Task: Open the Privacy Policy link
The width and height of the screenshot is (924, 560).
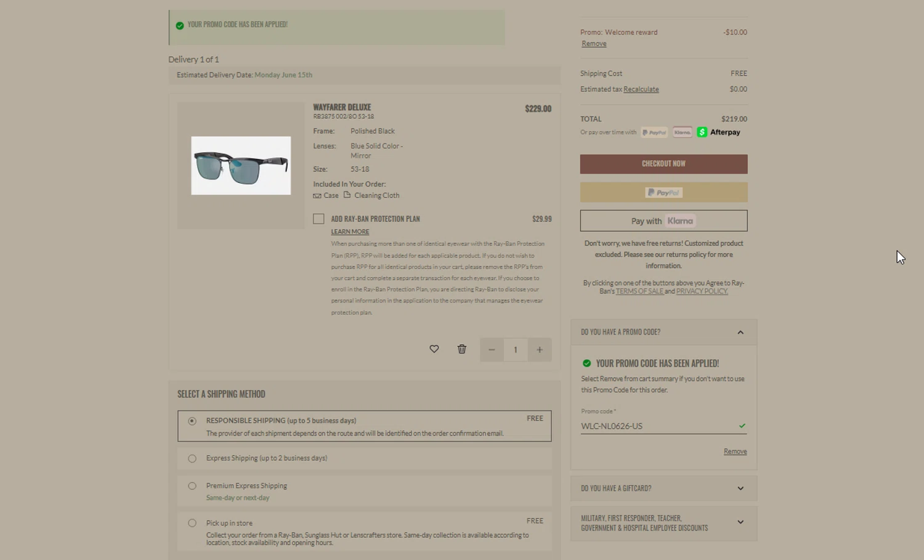Action: 702,291
